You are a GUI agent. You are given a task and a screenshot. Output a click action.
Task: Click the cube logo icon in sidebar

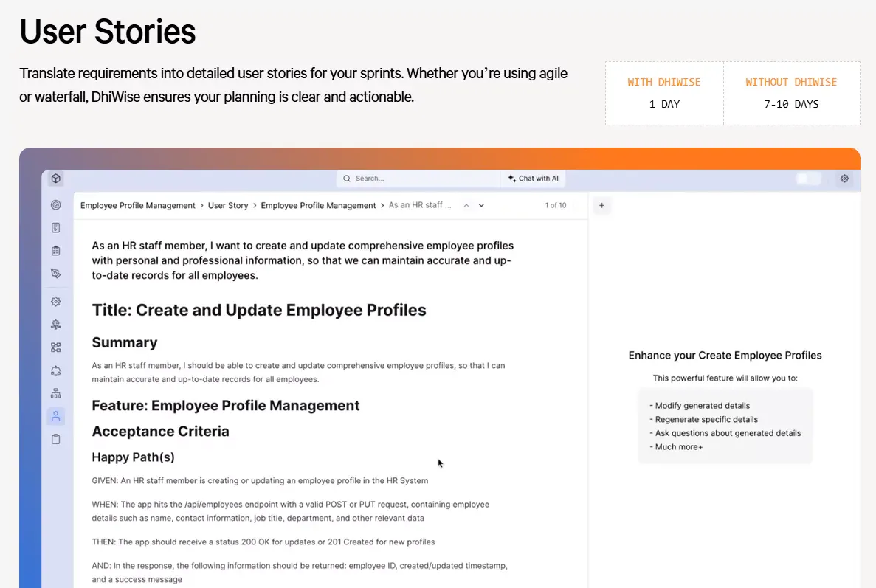[56, 178]
